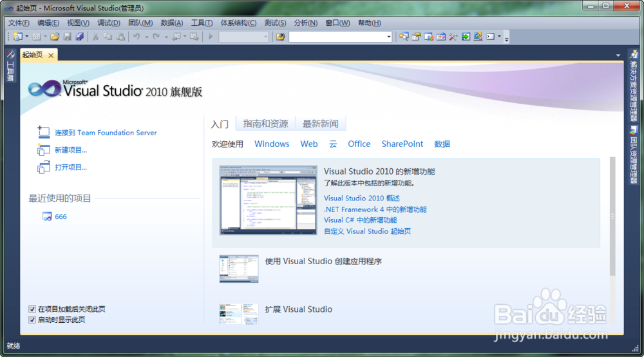Click the Navigate Forward icon
The width and height of the screenshot is (644, 357).
tap(194, 37)
